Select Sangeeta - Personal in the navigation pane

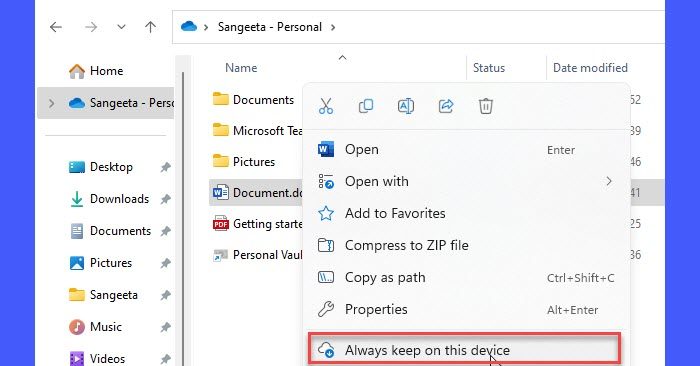point(105,103)
